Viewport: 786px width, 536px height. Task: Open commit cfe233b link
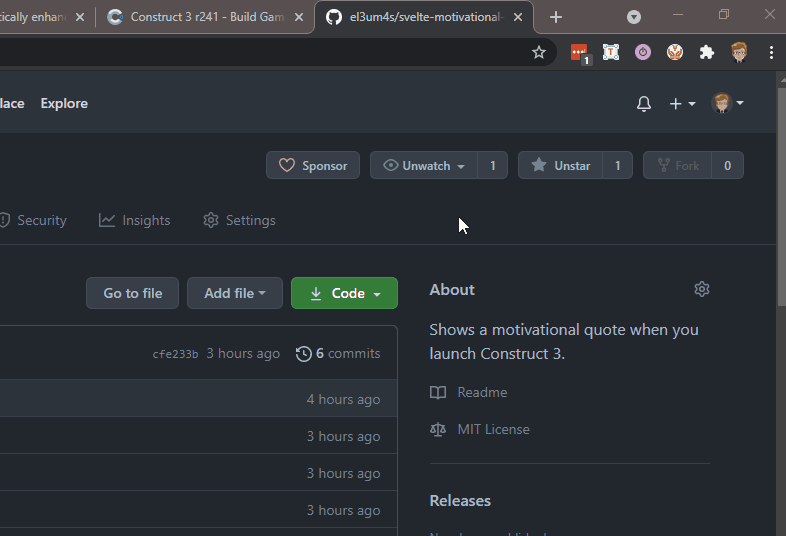point(175,354)
